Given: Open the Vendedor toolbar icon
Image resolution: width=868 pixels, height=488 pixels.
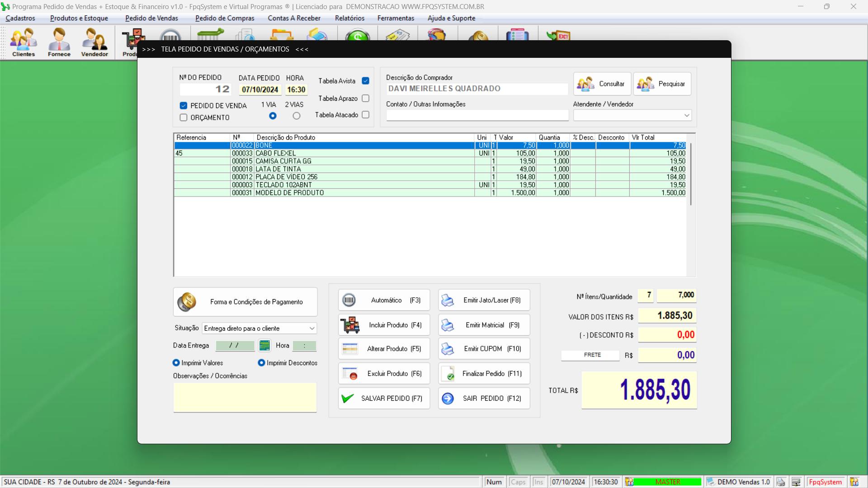Looking at the screenshot, I should coord(94,42).
